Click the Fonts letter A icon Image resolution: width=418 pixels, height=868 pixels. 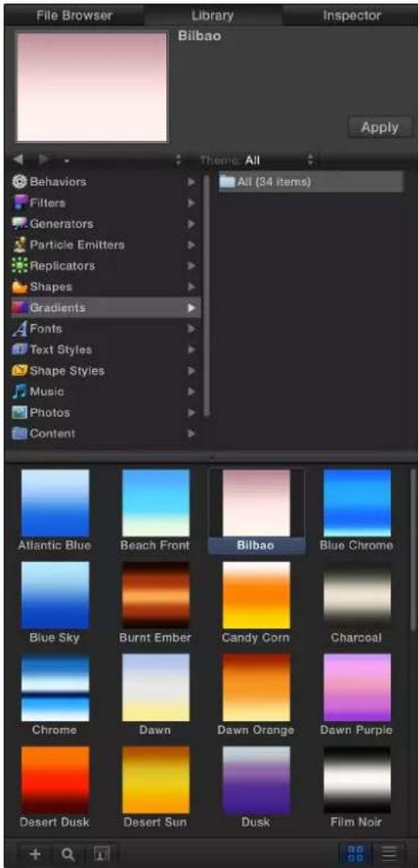pyautogui.click(x=20, y=329)
